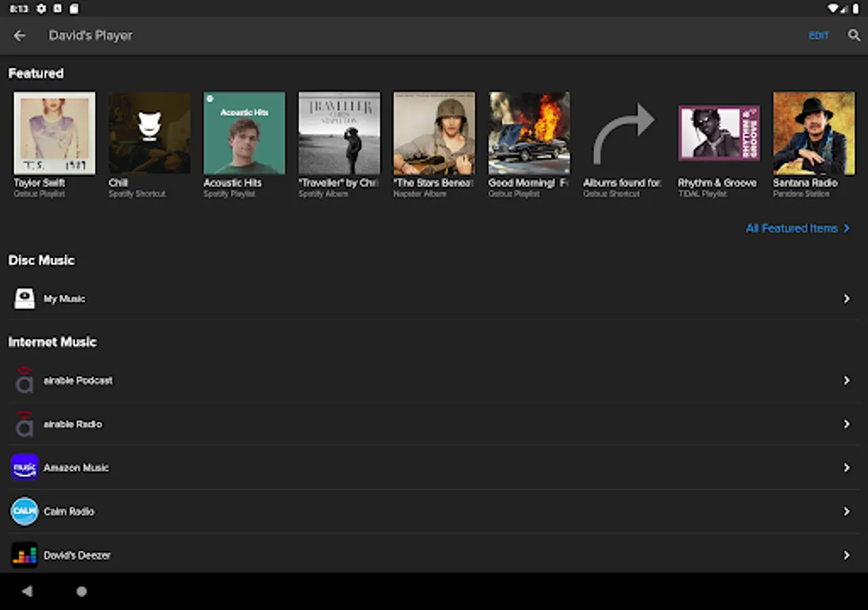
Task: Tap the My Music disc icon
Action: pos(24,298)
